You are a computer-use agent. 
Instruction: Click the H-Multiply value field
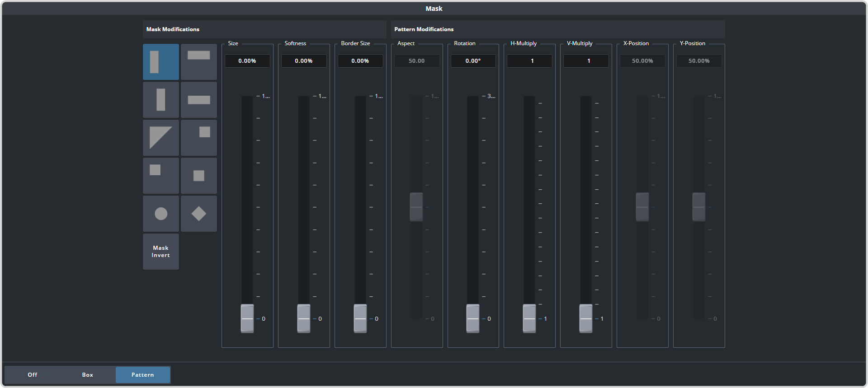(x=529, y=61)
